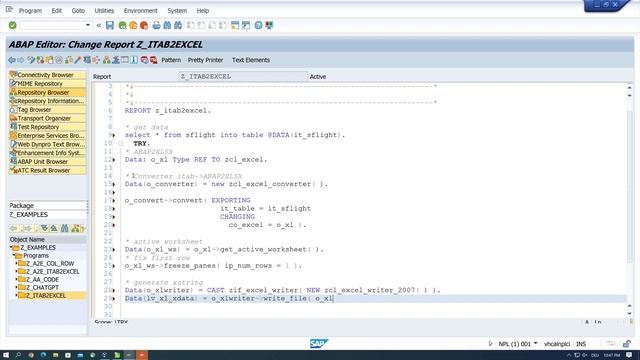This screenshot has height=360, width=640.
Task: Click line 29 code text write_file
Action: pyautogui.click(x=284, y=298)
